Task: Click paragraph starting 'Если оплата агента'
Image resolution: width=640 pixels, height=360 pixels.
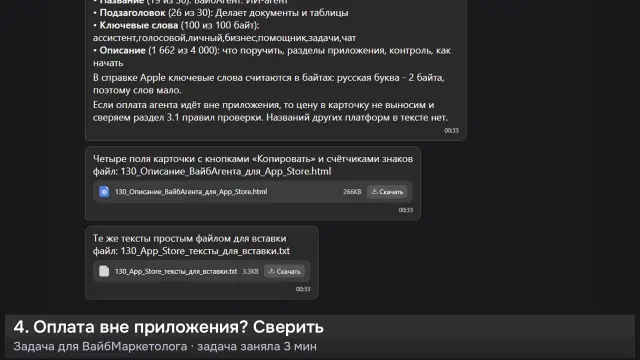Action: [x=270, y=111]
